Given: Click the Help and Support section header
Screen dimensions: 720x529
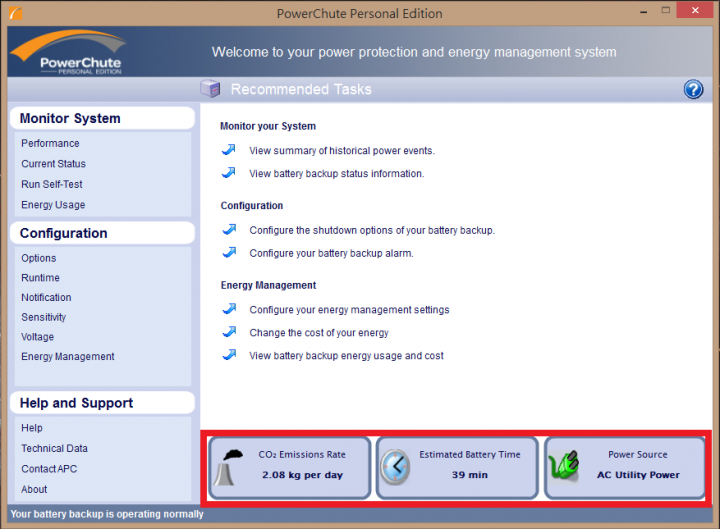Looking at the screenshot, I should pos(102,403).
